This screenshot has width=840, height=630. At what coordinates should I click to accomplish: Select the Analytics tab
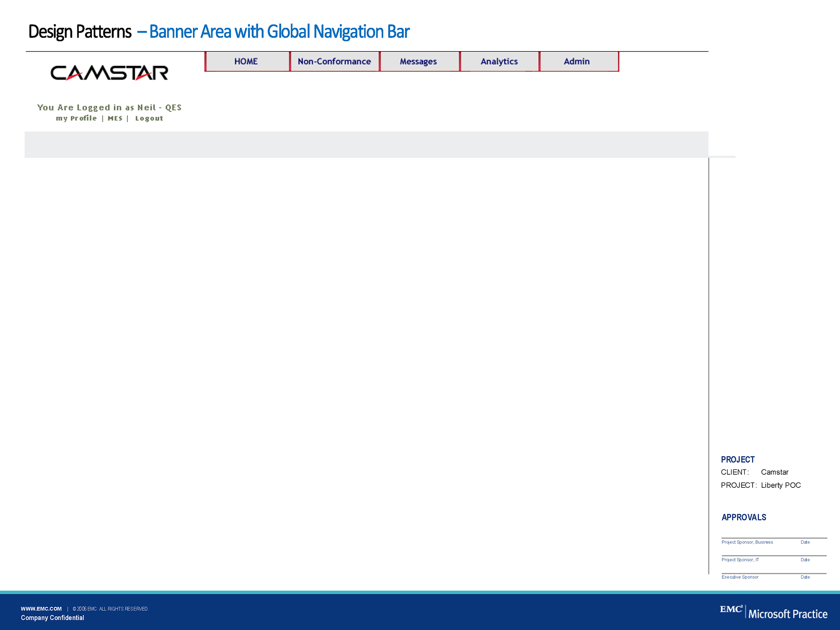point(499,62)
